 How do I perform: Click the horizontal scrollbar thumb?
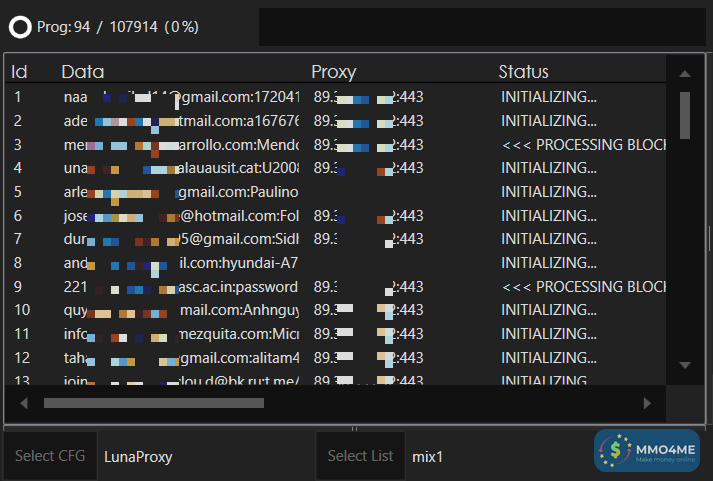[x=154, y=403]
